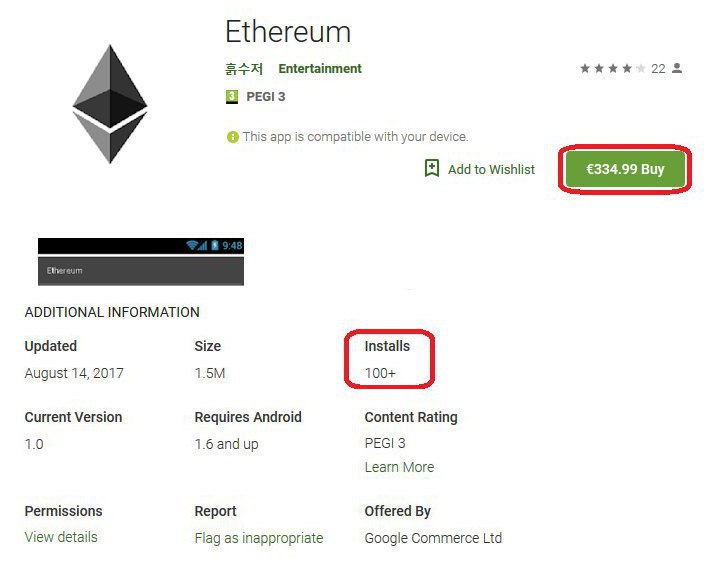The image size is (710, 562).
Task: Open the Entertainment category link
Action: tap(320, 68)
